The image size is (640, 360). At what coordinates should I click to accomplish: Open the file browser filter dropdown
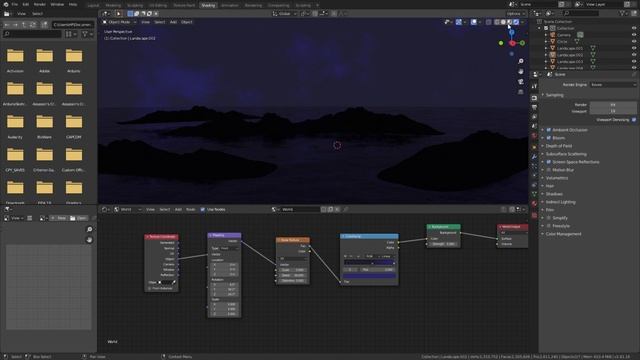[x=87, y=34]
